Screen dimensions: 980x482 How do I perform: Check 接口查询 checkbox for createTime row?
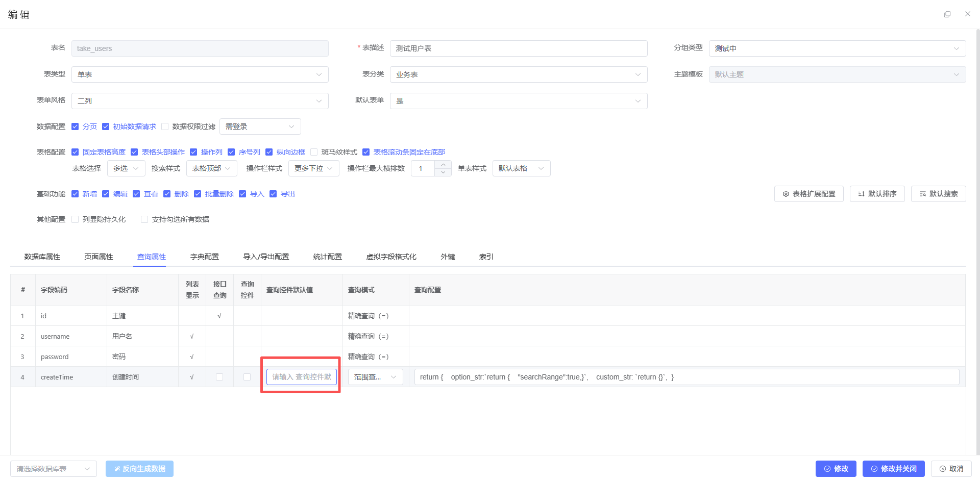(x=219, y=377)
